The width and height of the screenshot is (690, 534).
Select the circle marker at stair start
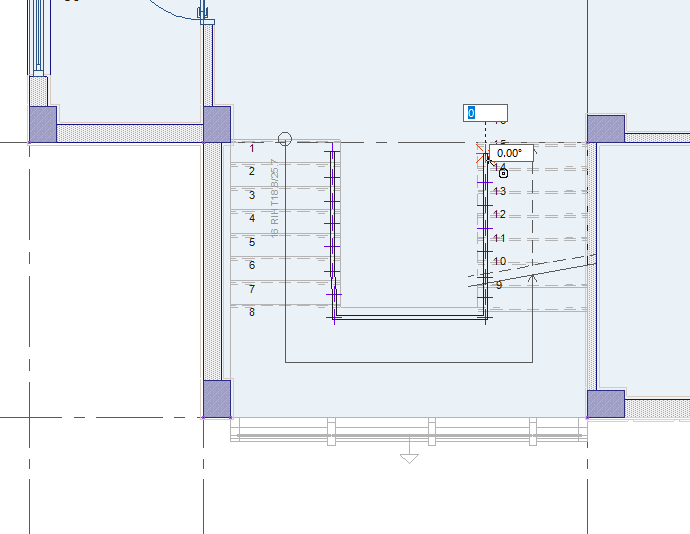285,139
